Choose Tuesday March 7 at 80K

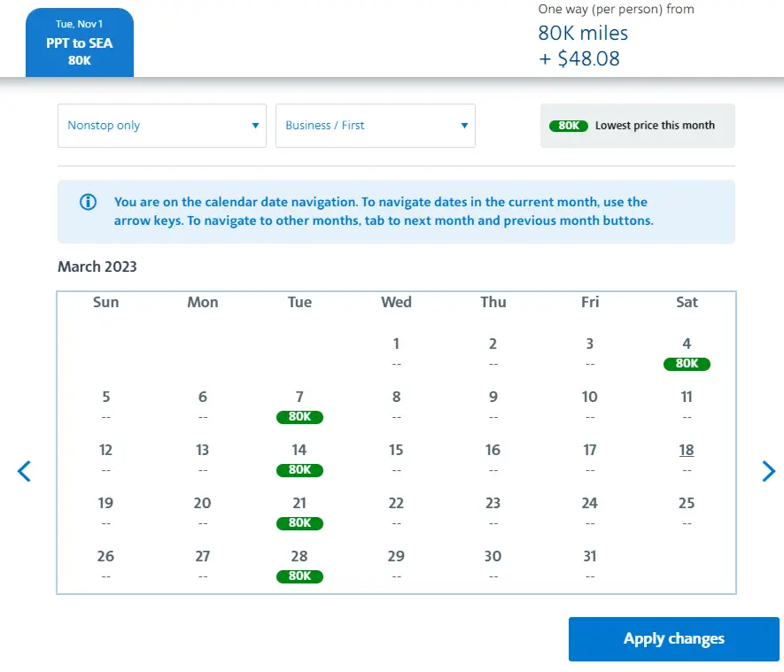click(x=299, y=406)
